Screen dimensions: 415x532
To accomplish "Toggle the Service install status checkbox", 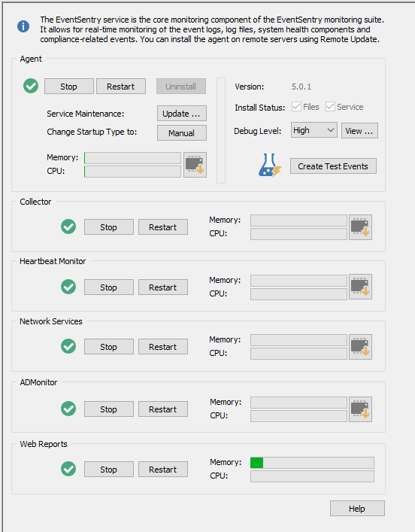I will (330, 107).
